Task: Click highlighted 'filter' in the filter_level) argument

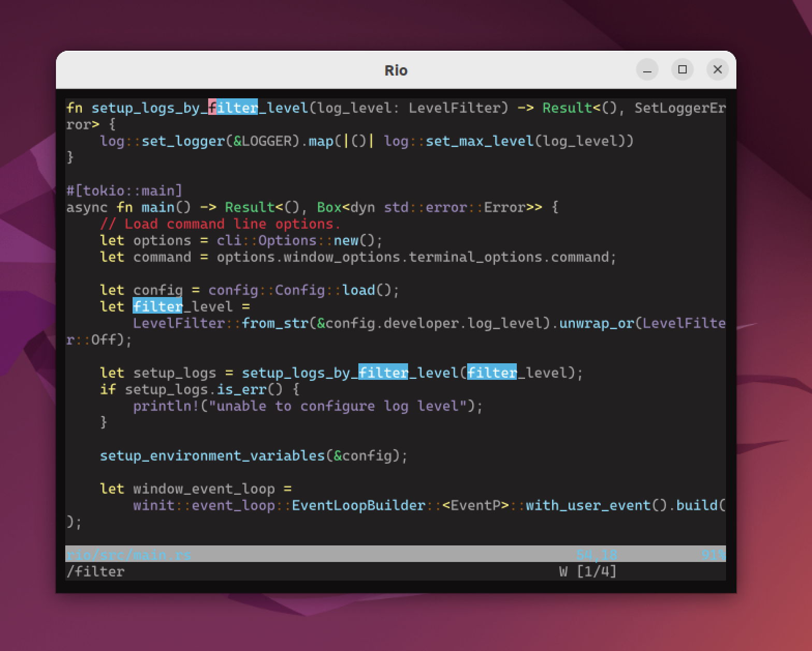Action: (x=492, y=373)
